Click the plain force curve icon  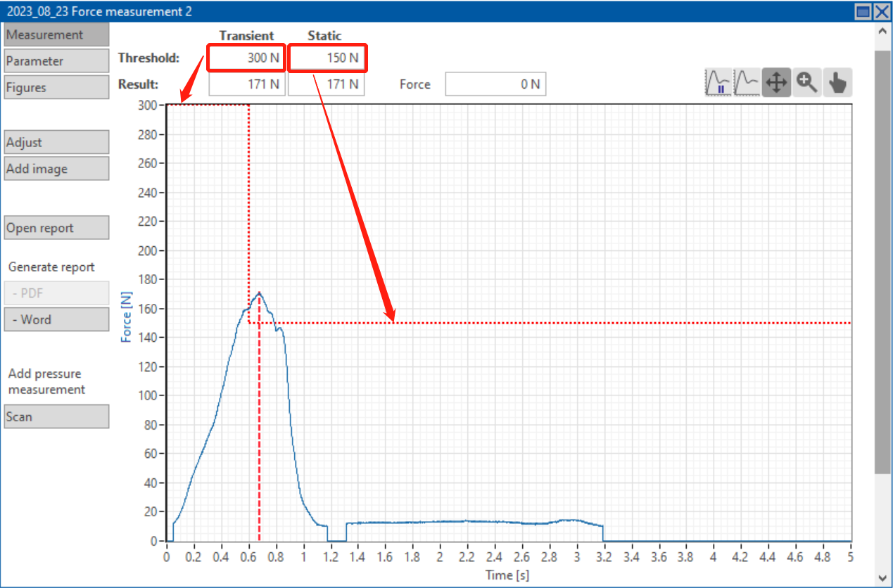[747, 83]
